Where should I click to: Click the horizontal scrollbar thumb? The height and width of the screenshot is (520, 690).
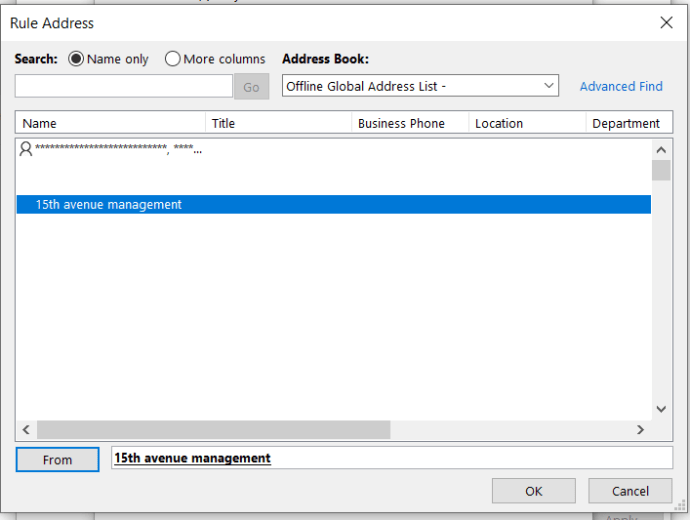213,429
